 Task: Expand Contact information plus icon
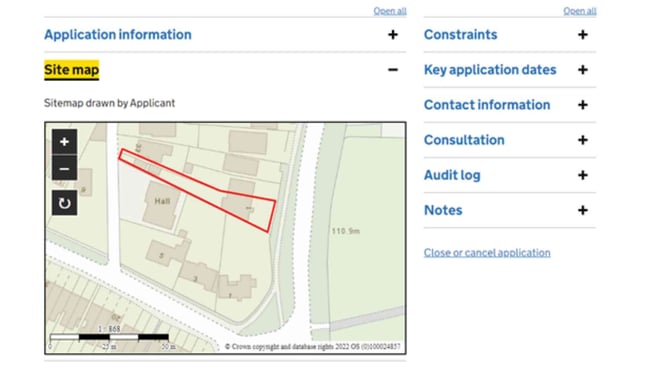point(582,105)
